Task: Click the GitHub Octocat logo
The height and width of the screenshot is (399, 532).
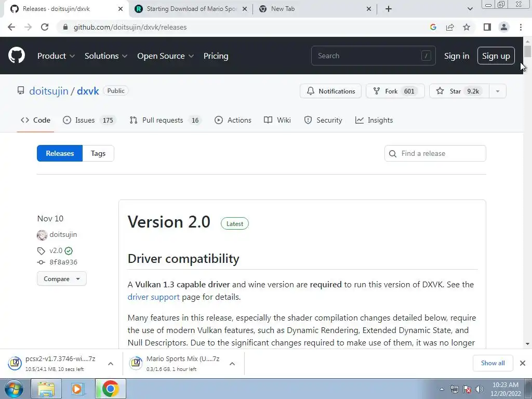Action: (16, 56)
